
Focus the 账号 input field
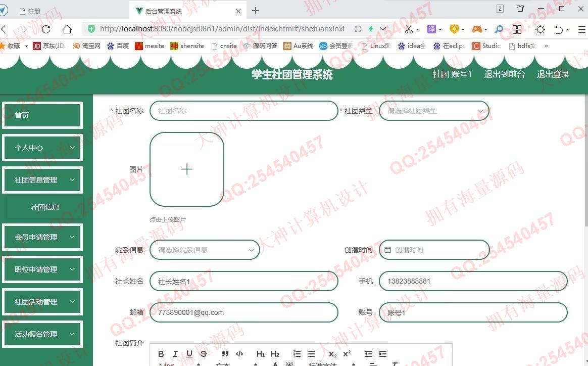[473, 312]
